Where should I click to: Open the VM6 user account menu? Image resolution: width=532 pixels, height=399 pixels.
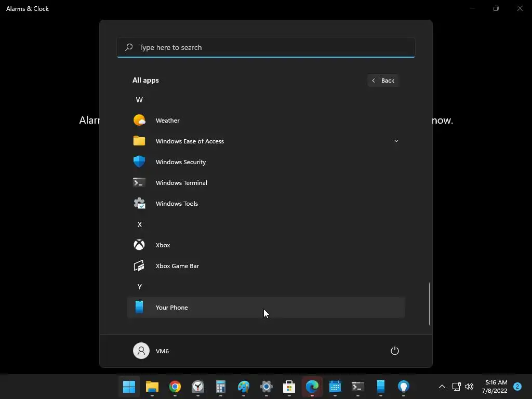151,351
